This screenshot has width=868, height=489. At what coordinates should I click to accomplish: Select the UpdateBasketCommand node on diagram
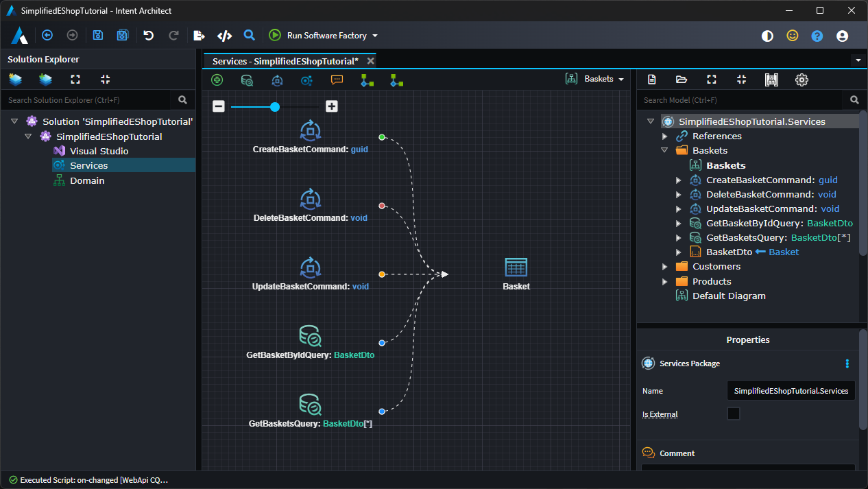(x=310, y=274)
